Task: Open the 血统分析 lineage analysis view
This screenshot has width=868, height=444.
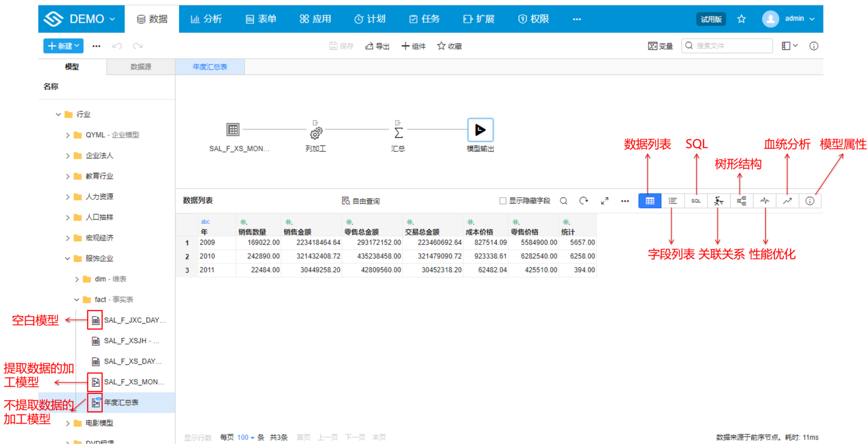Action: point(787,201)
